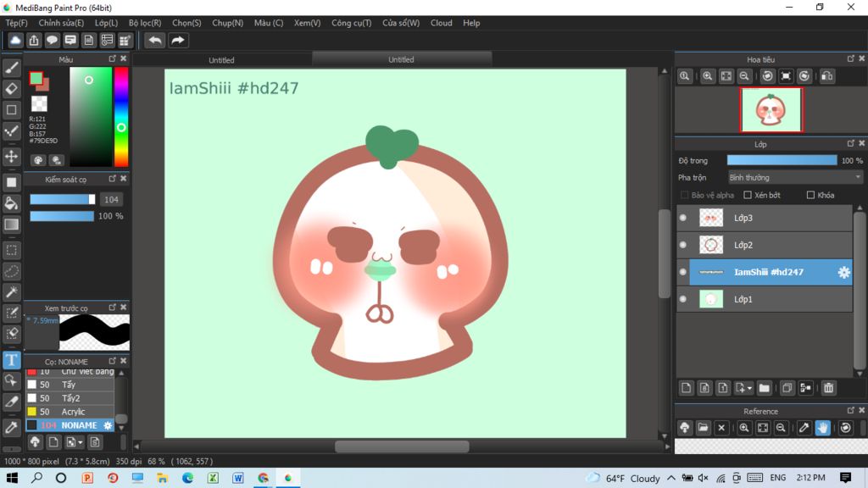Screen dimensions: 868x488
Task: Zoom out using Hoa tiêu magnifier minus
Action: click(x=744, y=76)
